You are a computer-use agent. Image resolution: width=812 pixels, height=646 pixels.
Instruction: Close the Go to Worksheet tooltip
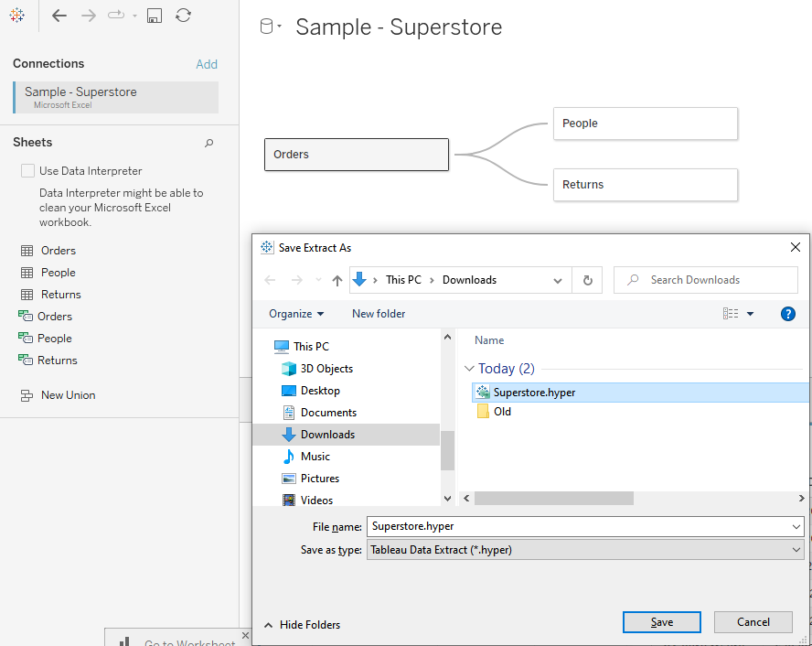(245, 635)
